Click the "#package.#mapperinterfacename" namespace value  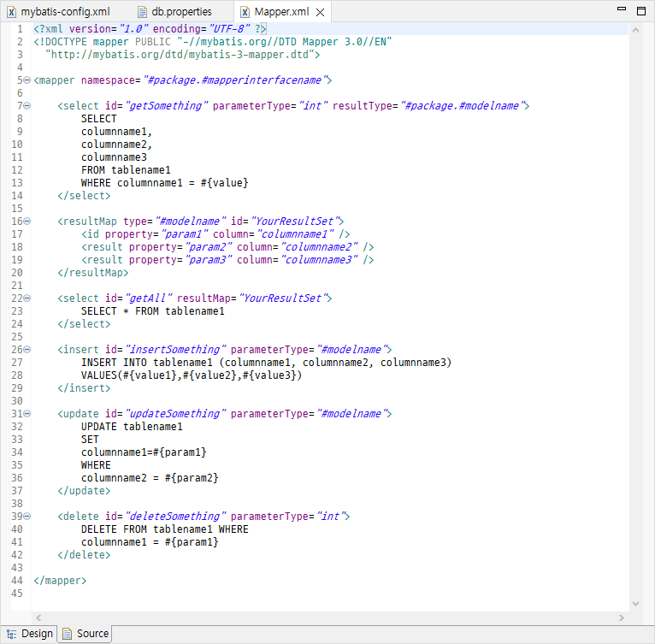coord(235,80)
